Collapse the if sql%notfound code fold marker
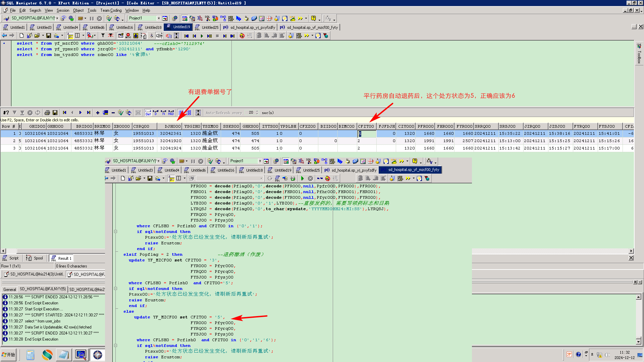Screen dimensions: 644x362 click(x=115, y=232)
